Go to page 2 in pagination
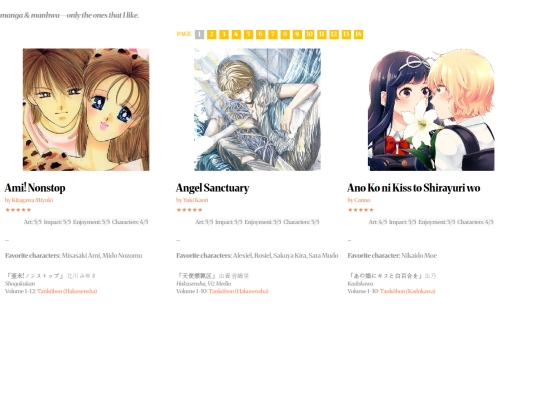540x405 pixels. [x=211, y=34]
